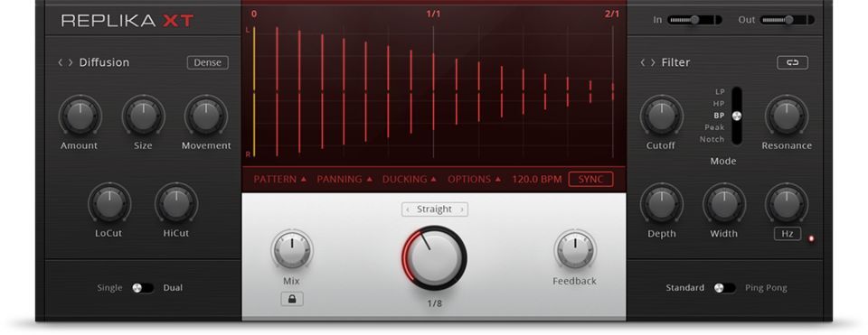Toggle the Single/Dual switch
The height and width of the screenshot is (335, 868).
pyautogui.click(x=143, y=288)
